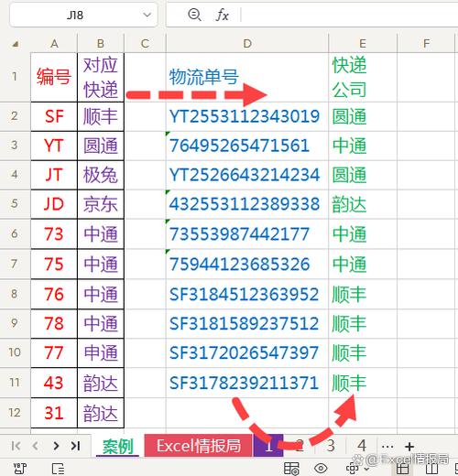Select cell with code SF in column A
The image size is (458, 476).
[x=54, y=116]
